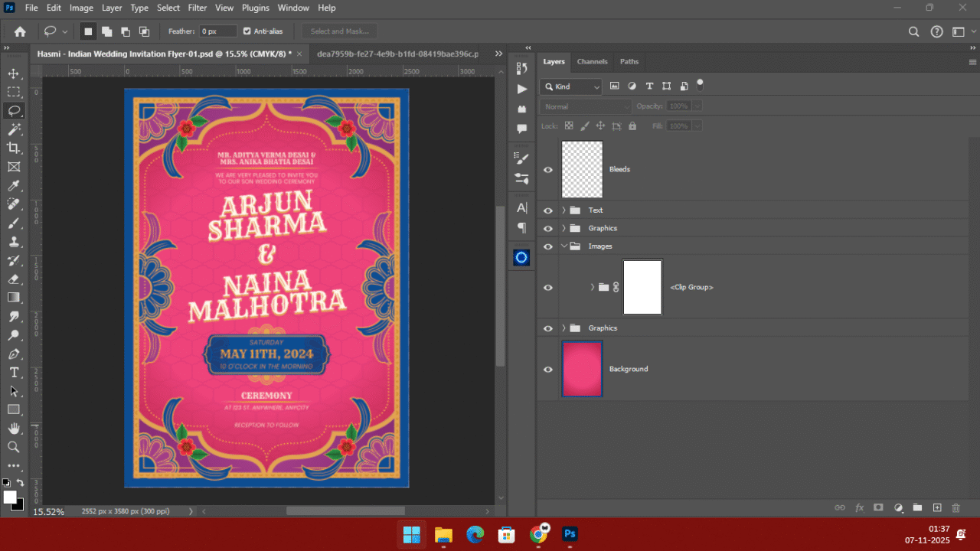The image size is (980, 551).
Task: Click the Feather input field
Action: point(218,31)
